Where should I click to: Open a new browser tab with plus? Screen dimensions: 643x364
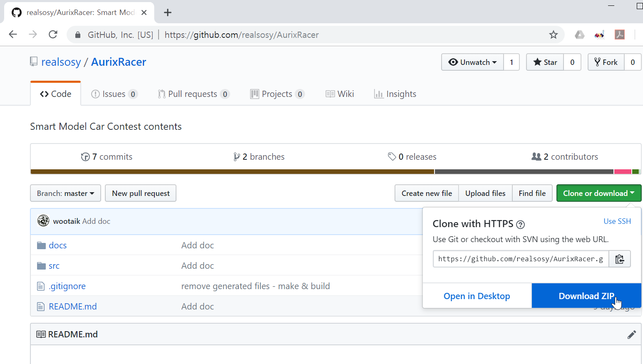tap(168, 12)
